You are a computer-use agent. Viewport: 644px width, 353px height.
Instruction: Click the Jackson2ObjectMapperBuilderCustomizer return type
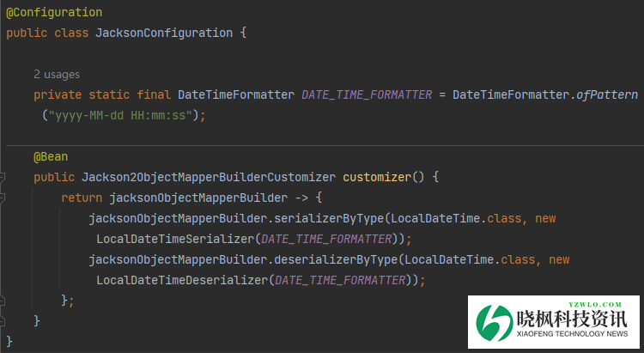coord(209,177)
